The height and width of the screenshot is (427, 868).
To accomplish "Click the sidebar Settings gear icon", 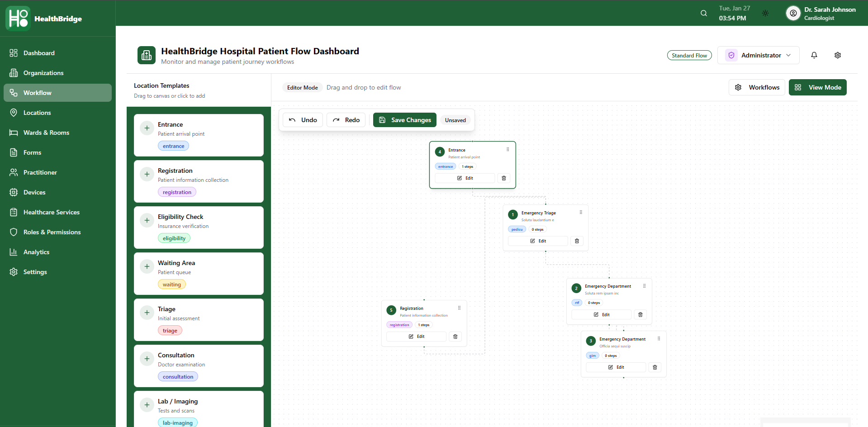I will click(x=14, y=272).
